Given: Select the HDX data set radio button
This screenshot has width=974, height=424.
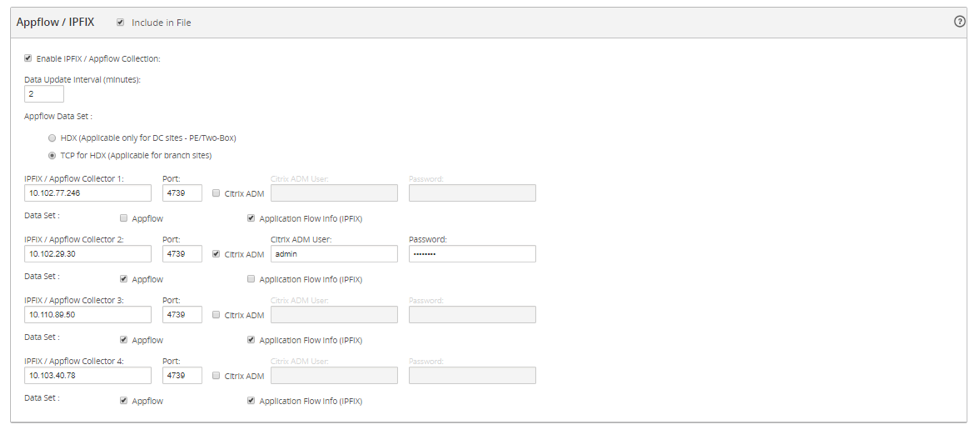Looking at the screenshot, I should pyautogui.click(x=52, y=138).
